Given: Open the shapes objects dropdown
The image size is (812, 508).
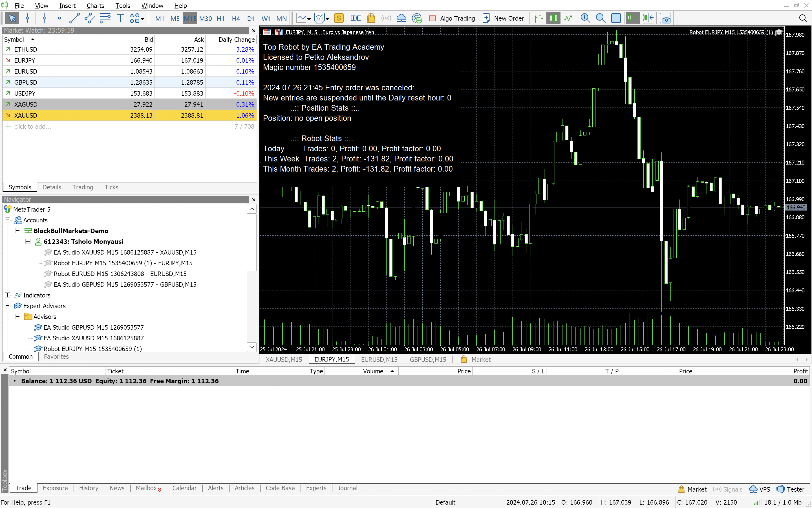Looking at the screenshot, I should 136,18.
